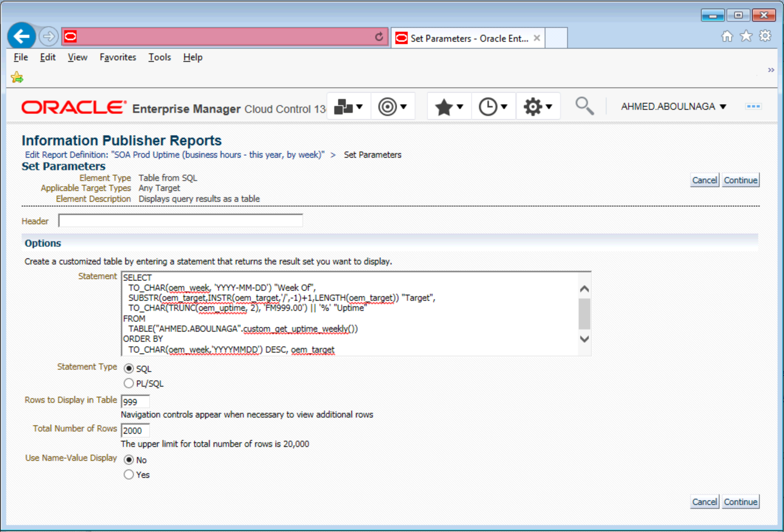The height and width of the screenshot is (532, 784).
Task: Expand the AHMED.ABOULNAGA user dropdown
Action: pos(673,107)
